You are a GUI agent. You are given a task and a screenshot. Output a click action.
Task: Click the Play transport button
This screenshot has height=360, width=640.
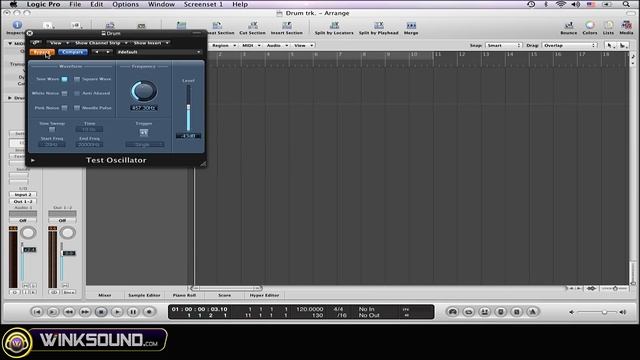pos(117,312)
